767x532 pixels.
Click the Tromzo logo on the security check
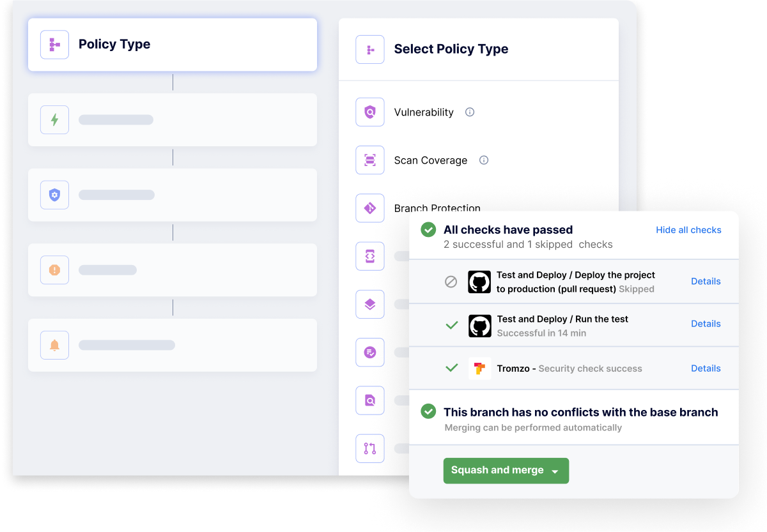[x=479, y=369]
